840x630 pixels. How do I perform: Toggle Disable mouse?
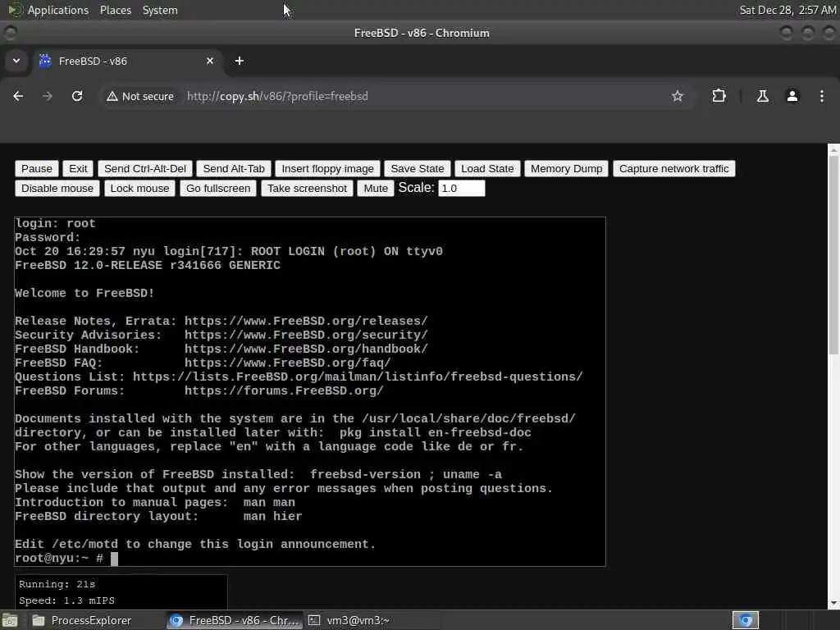pos(57,189)
